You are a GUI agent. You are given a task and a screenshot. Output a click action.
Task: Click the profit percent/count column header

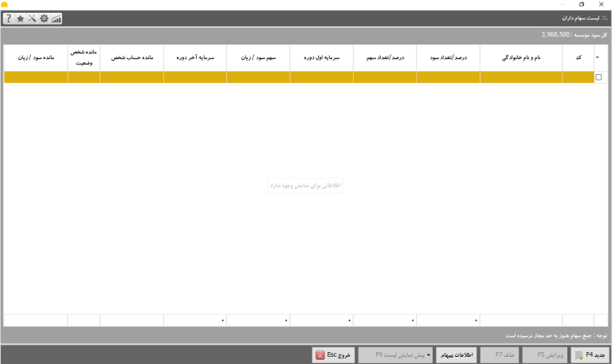point(448,57)
